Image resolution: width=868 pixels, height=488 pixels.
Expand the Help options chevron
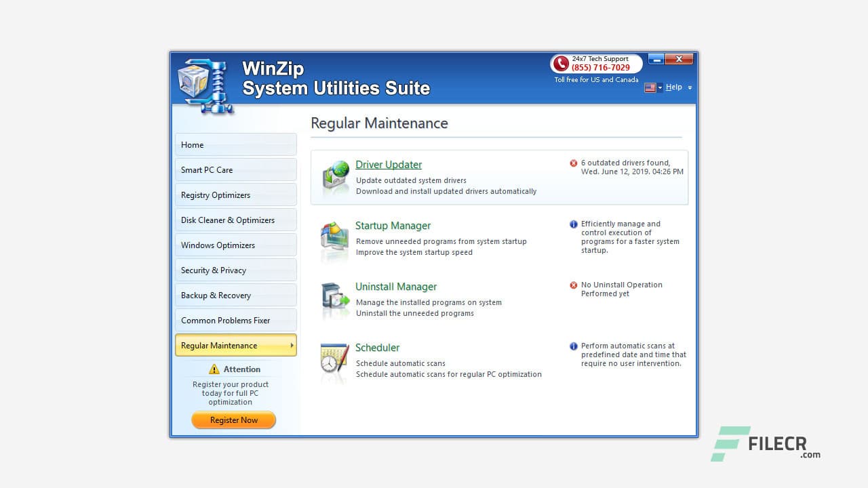(689, 87)
